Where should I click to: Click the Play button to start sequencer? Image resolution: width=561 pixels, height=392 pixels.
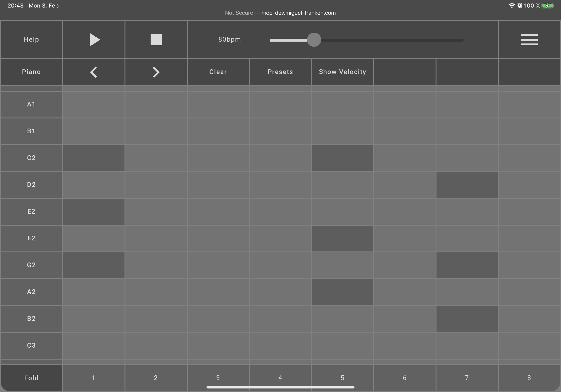tap(94, 39)
